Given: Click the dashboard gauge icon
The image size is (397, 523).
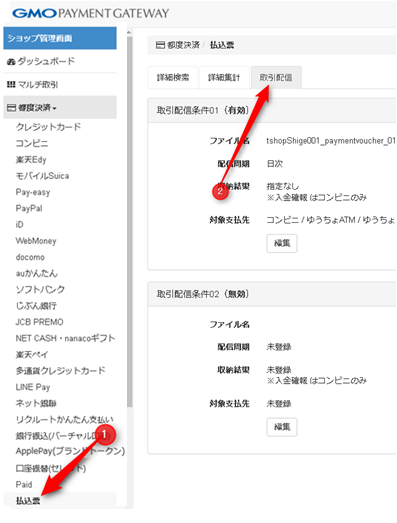Looking at the screenshot, I should [11, 62].
